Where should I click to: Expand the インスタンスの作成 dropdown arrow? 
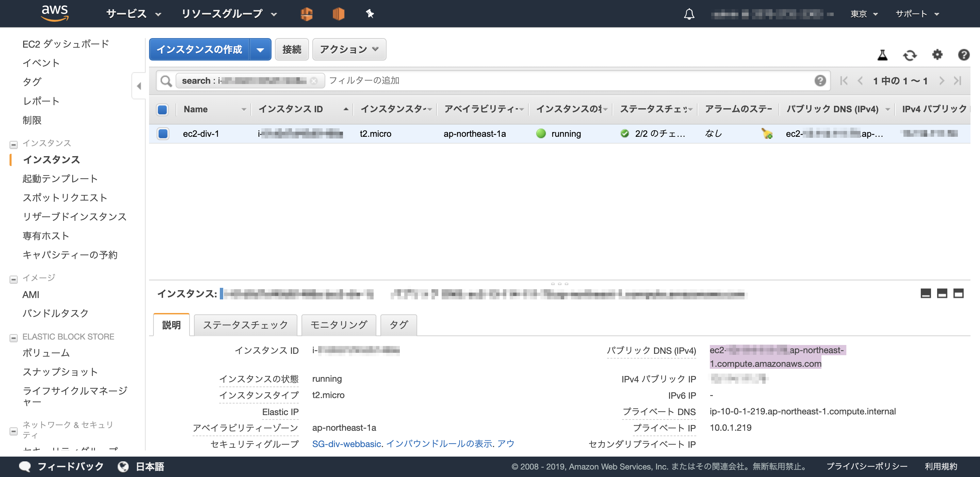(x=261, y=49)
